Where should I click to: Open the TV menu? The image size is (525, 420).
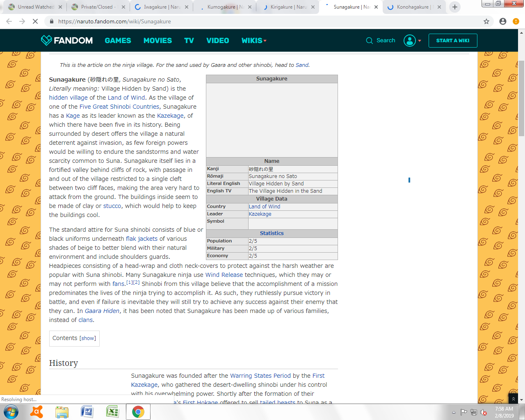189,41
